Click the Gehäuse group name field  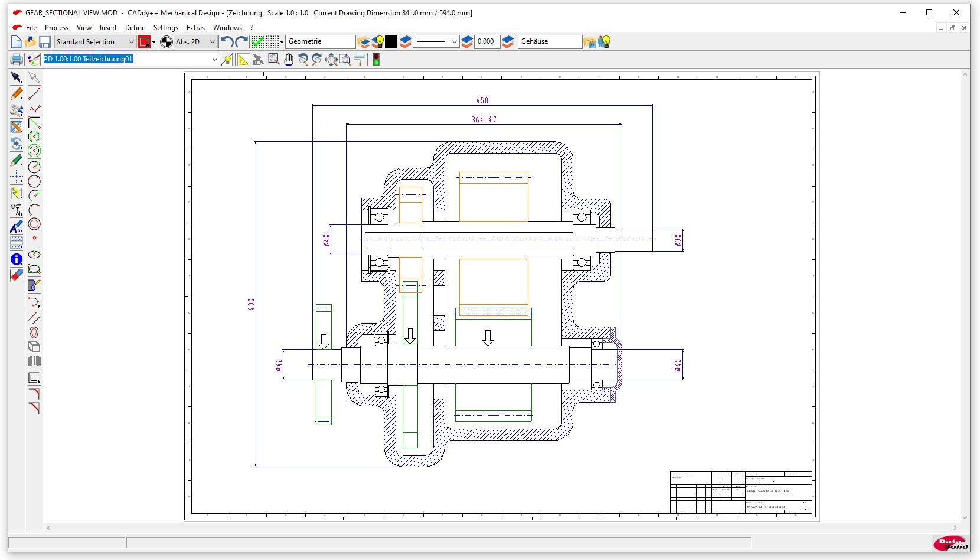[549, 42]
